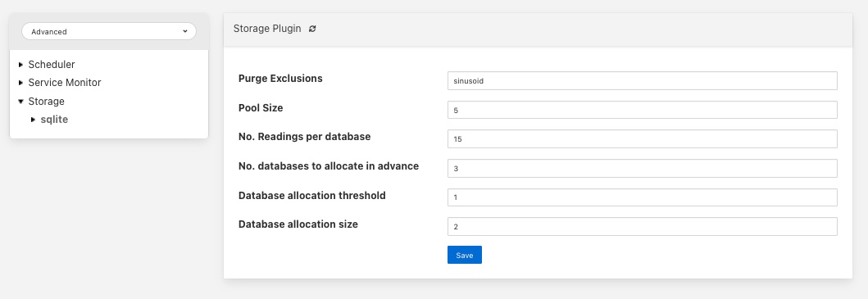Click the Purge Exclusions label

[280, 79]
